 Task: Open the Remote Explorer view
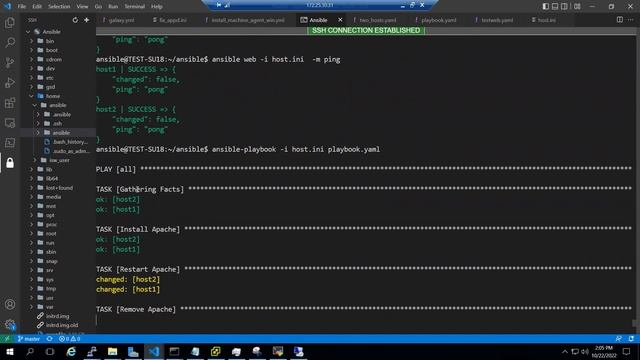coord(10,123)
